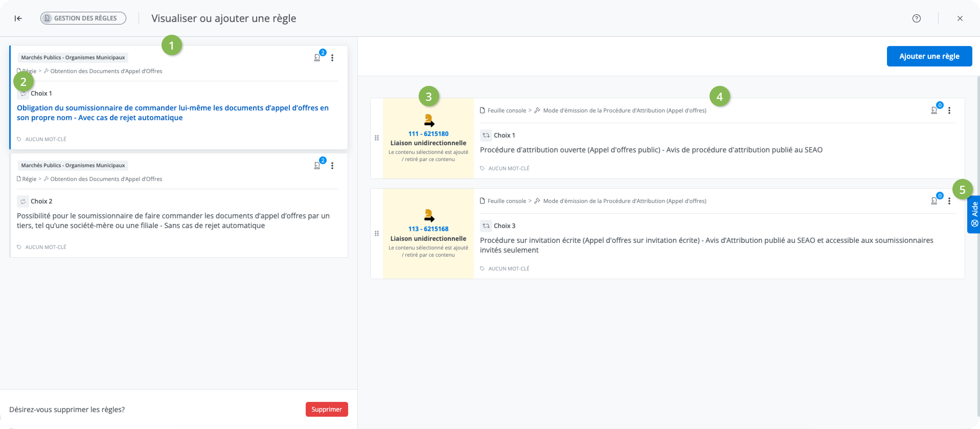Click Ajouter une règle button
The image size is (980, 429).
(x=929, y=56)
